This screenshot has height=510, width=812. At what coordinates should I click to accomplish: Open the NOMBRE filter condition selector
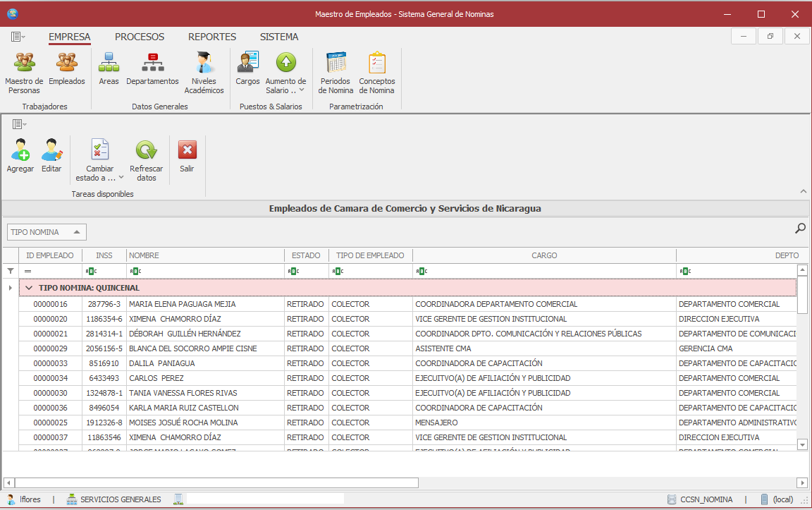[x=135, y=271]
